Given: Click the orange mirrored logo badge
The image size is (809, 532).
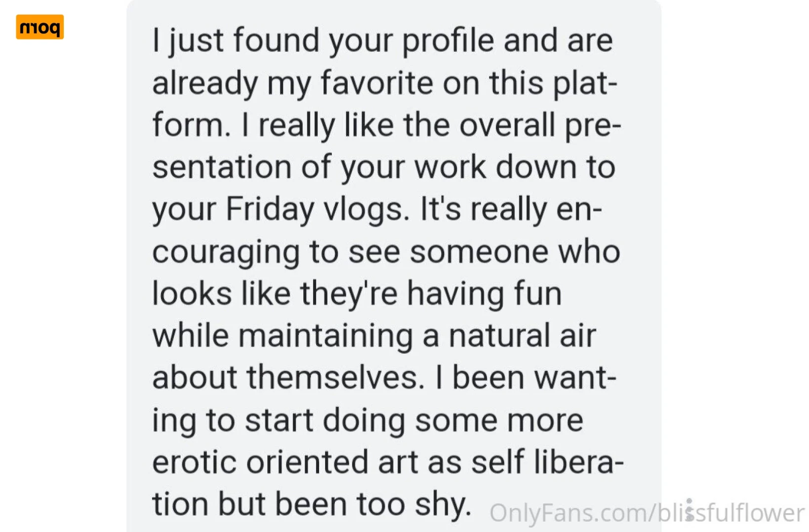Looking at the screenshot, I should click(40, 27).
